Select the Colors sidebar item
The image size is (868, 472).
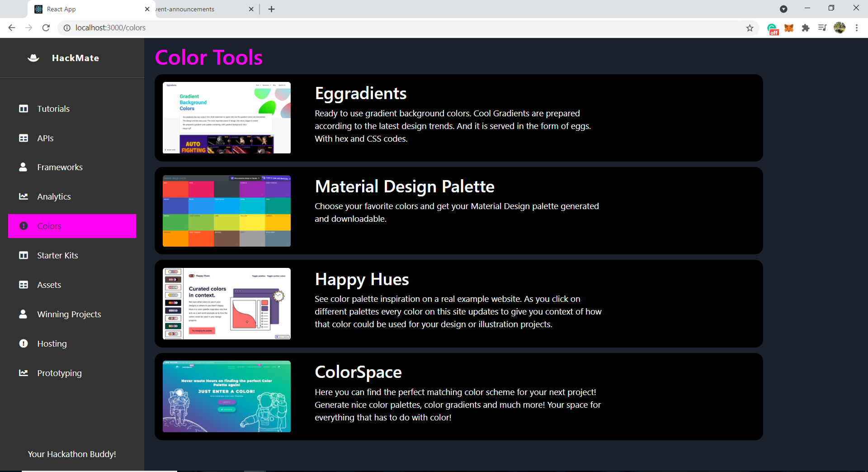tap(72, 226)
